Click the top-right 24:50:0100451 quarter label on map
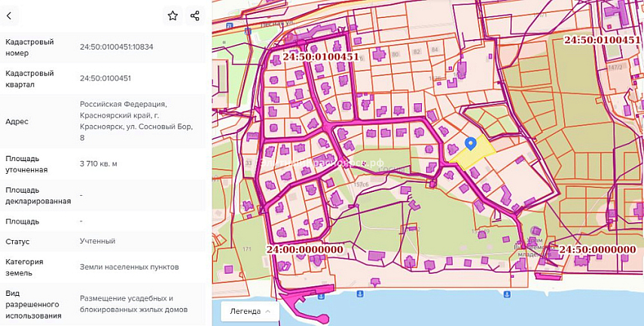 pyautogui.click(x=602, y=40)
